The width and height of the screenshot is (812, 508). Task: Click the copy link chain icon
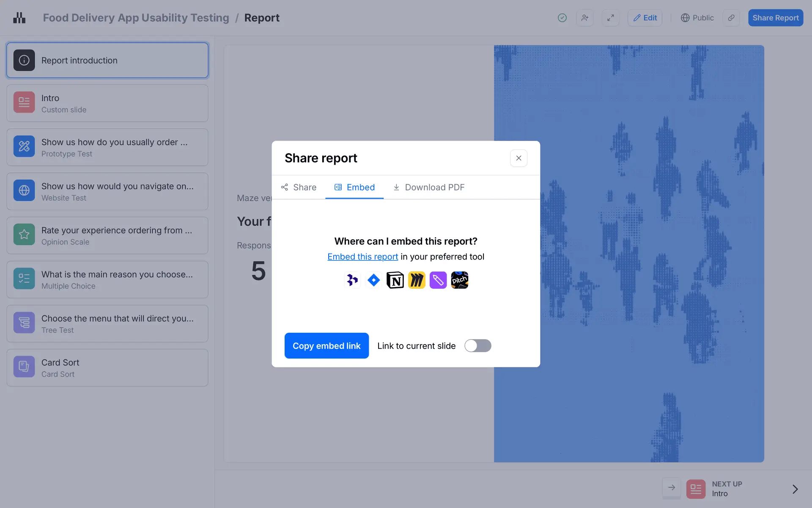[731, 18]
